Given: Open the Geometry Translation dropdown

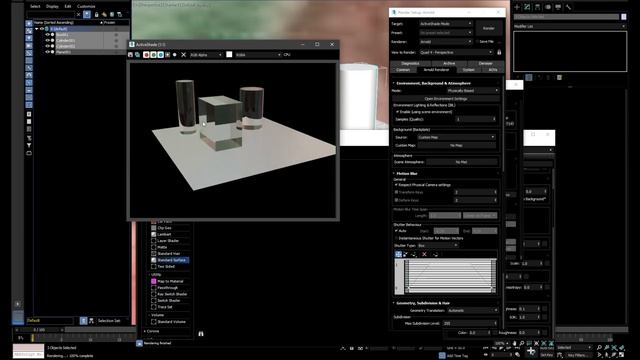Looking at the screenshot, I should click(473, 311).
